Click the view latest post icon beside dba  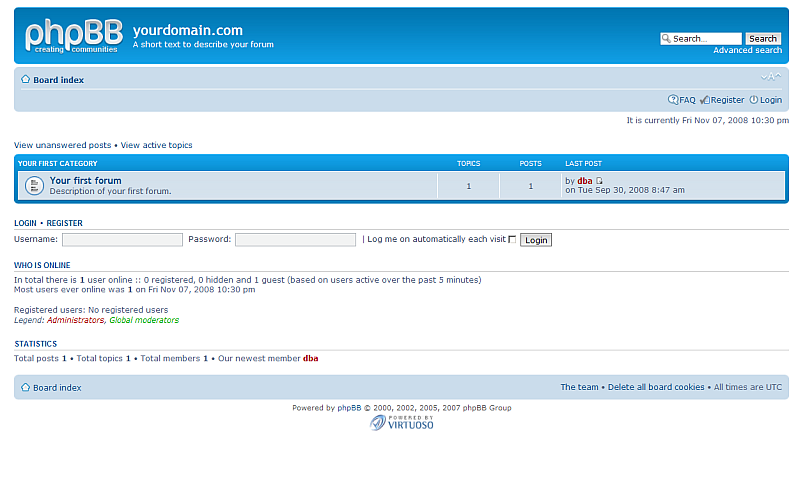(600, 181)
